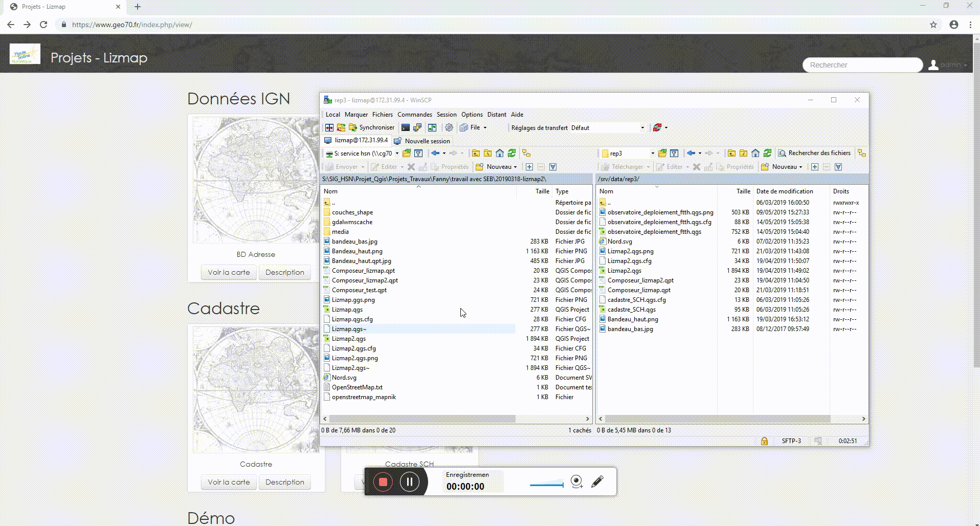Open the File queue dropdown in WinSCP
The image size is (980, 526).
point(473,127)
